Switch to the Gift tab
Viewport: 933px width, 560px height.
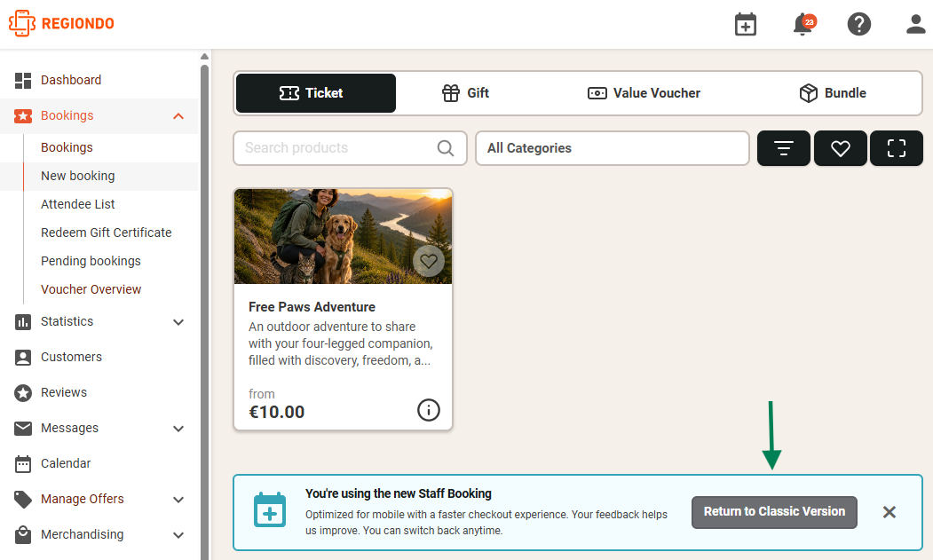(465, 93)
